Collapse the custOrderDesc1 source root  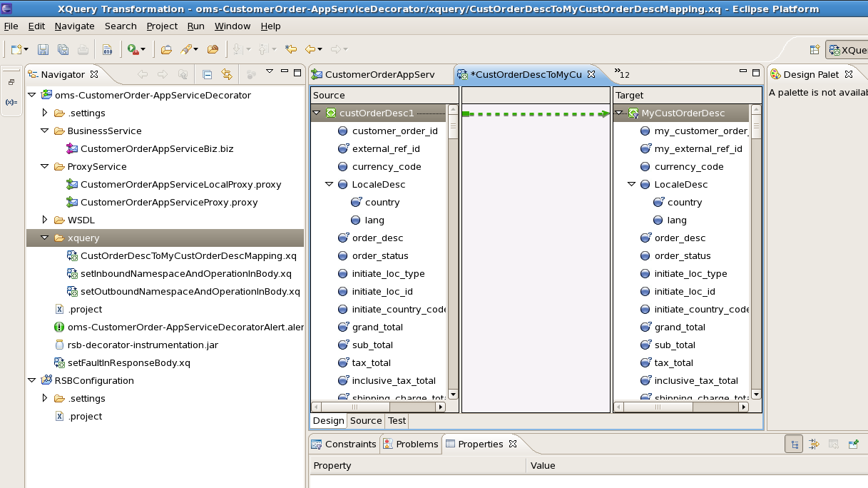tap(317, 113)
